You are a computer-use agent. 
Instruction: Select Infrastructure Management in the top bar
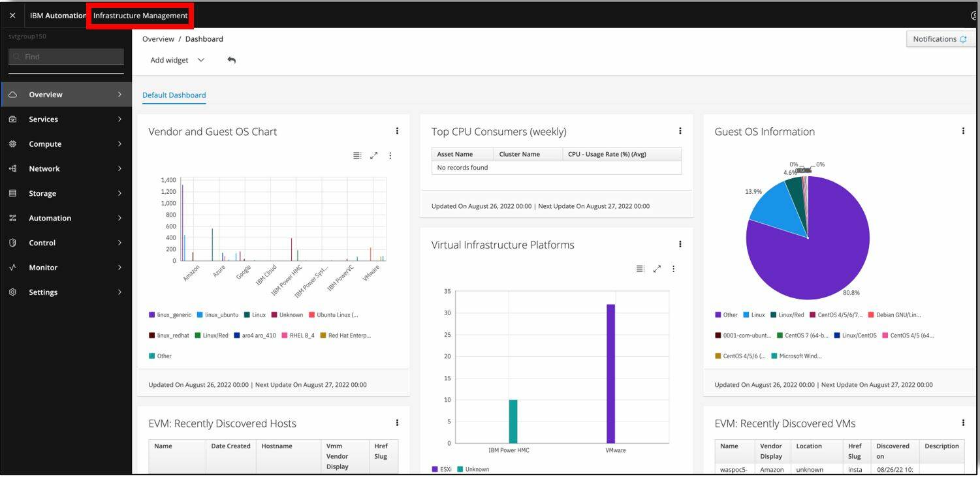[140, 14]
